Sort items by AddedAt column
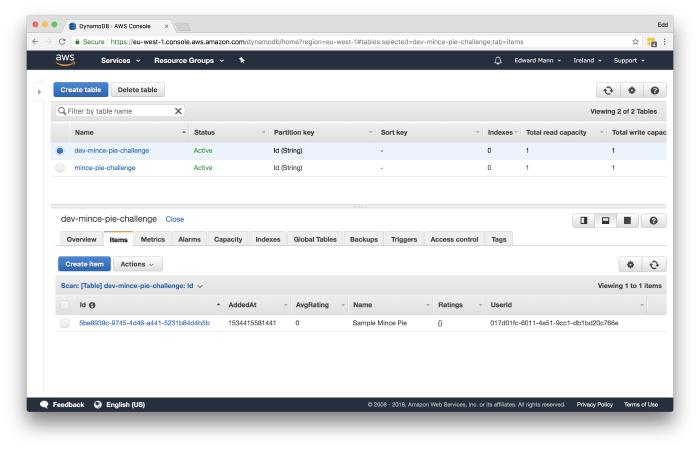Screen dimensions: 700x450 point(257,305)
